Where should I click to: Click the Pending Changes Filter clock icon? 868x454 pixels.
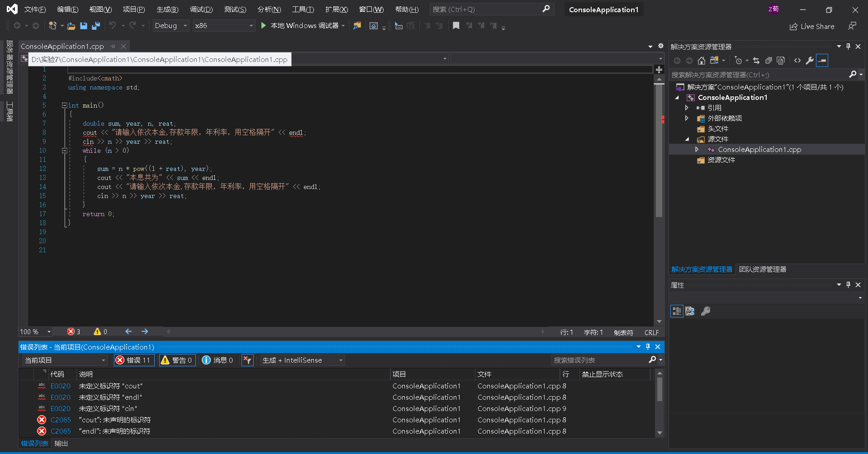pos(739,61)
